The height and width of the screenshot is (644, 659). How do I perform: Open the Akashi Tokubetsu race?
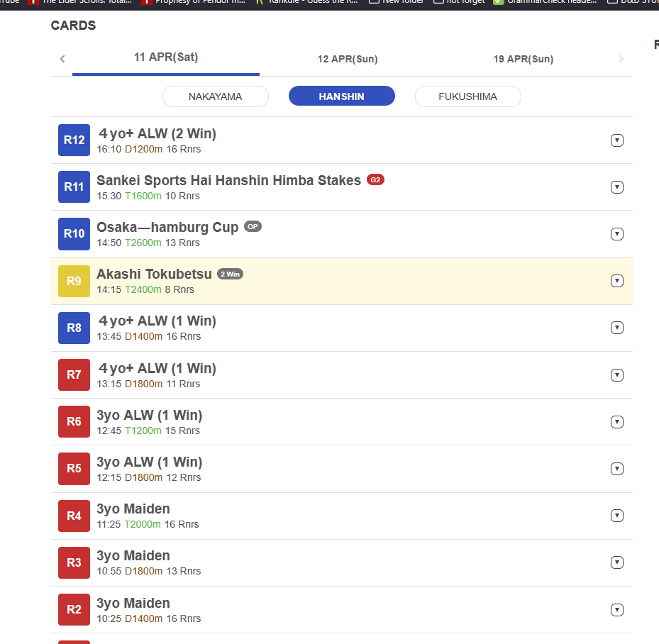(154, 274)
